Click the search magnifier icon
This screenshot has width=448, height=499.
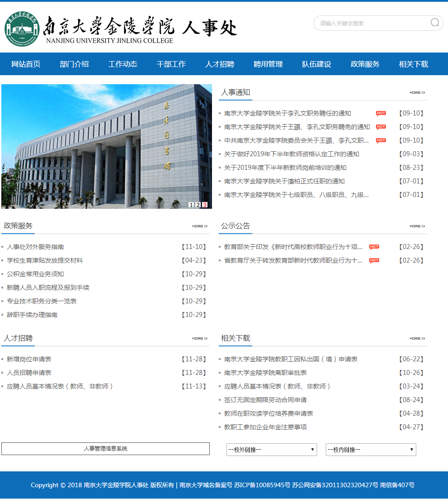(435, 23)
